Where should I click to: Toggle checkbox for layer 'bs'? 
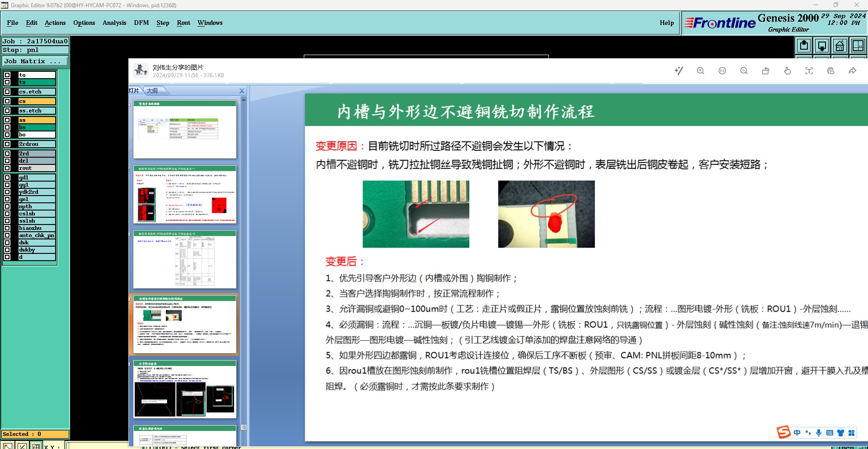pyautogui.click(x=7, y=127)
